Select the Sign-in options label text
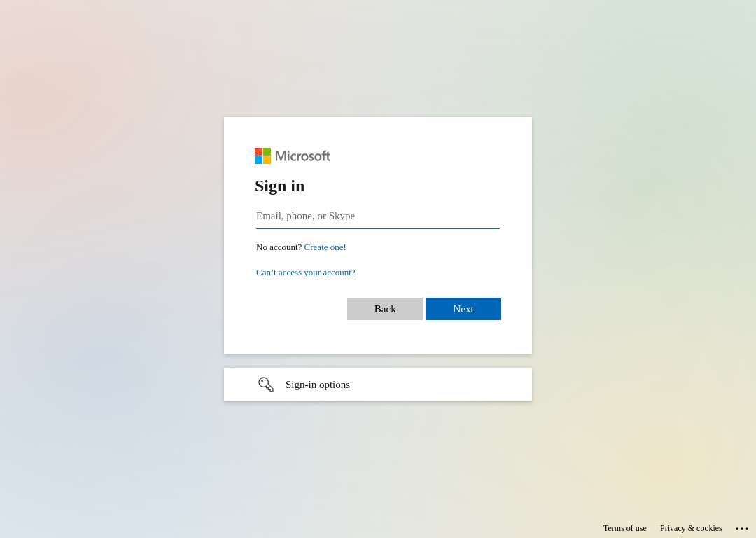The image size is (756, 538). [318, 385]
